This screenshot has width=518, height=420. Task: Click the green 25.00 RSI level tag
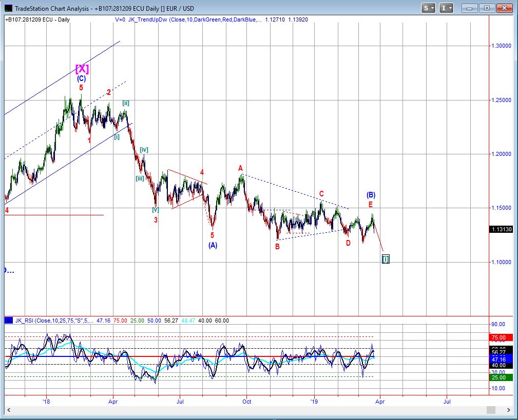(x=501, y=377)
